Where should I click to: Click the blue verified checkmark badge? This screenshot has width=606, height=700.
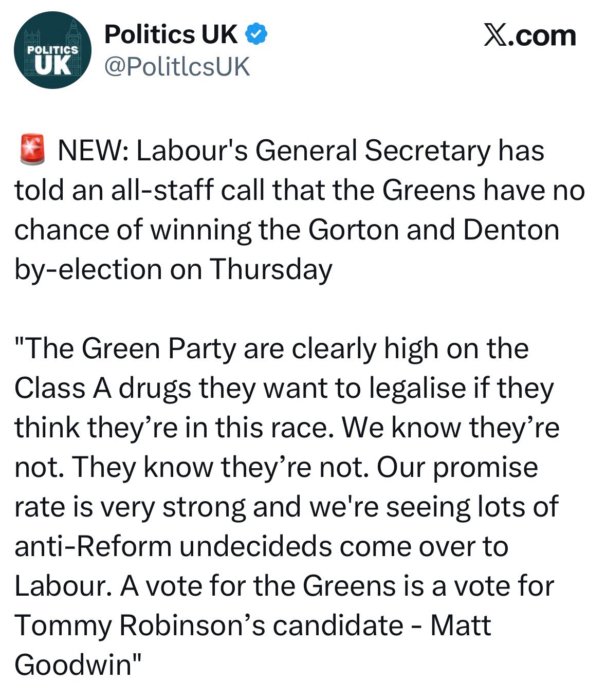point(255,34)
